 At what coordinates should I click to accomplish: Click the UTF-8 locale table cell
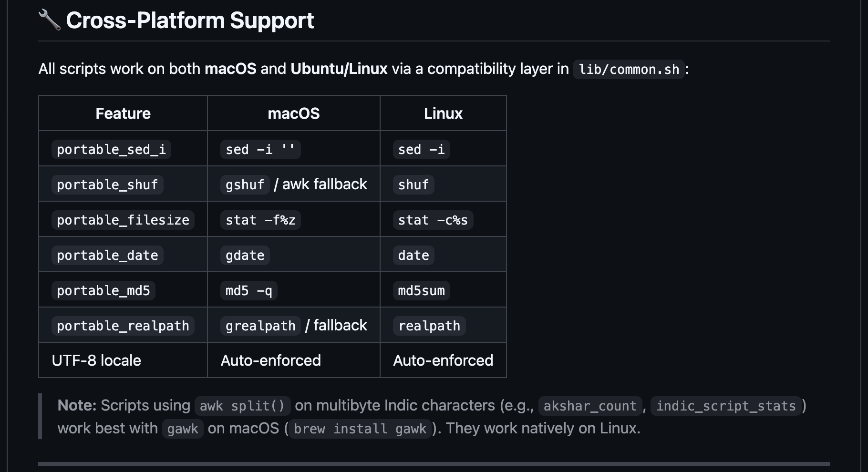(96, 360)
